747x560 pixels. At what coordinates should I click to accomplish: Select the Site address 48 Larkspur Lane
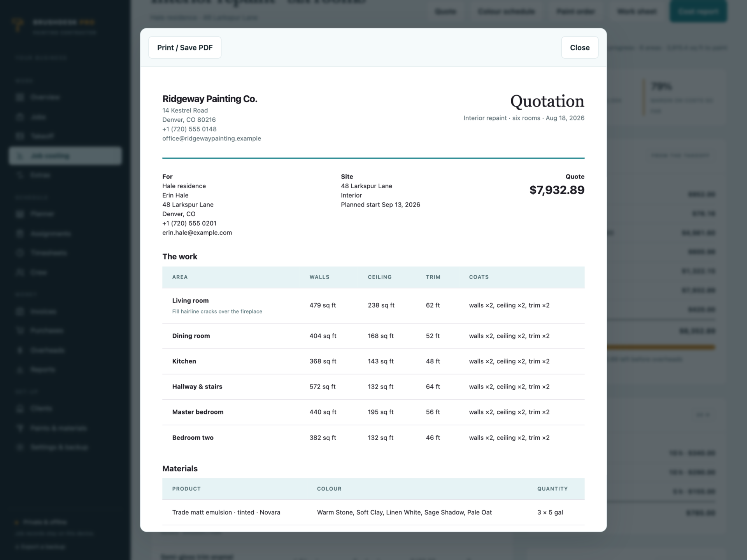pyautogui.click(x=366, y=186)
